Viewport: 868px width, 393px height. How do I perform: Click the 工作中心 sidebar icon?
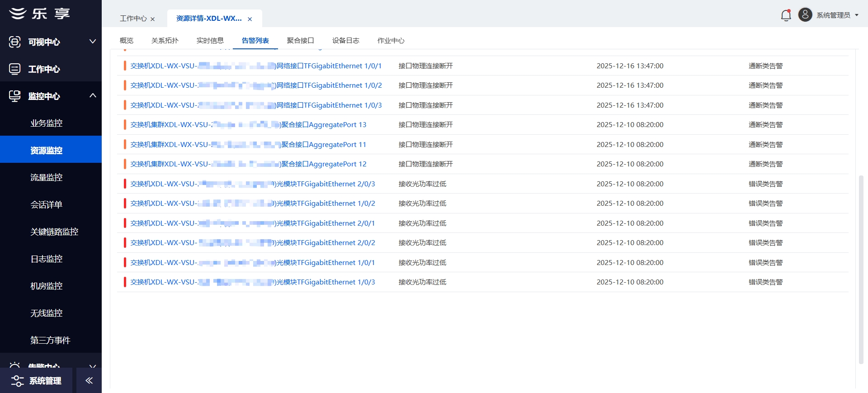pyautogui.click(x=15, y=69)
